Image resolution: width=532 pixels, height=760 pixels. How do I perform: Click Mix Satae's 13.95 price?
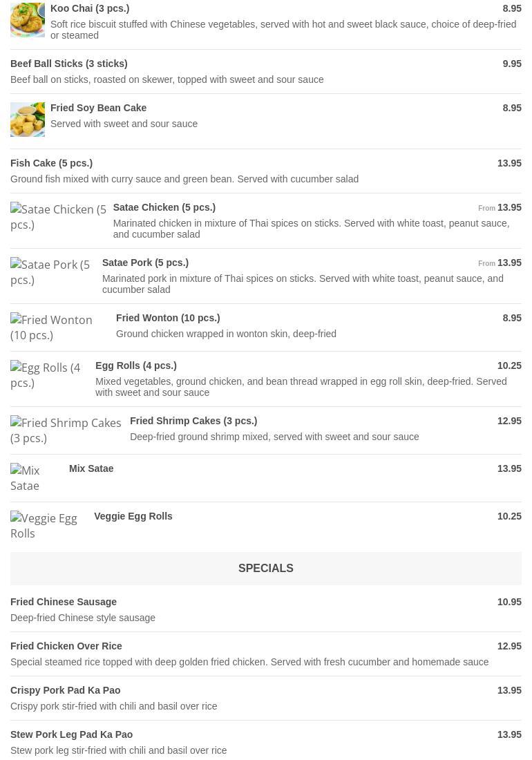[x=509, y=468]
